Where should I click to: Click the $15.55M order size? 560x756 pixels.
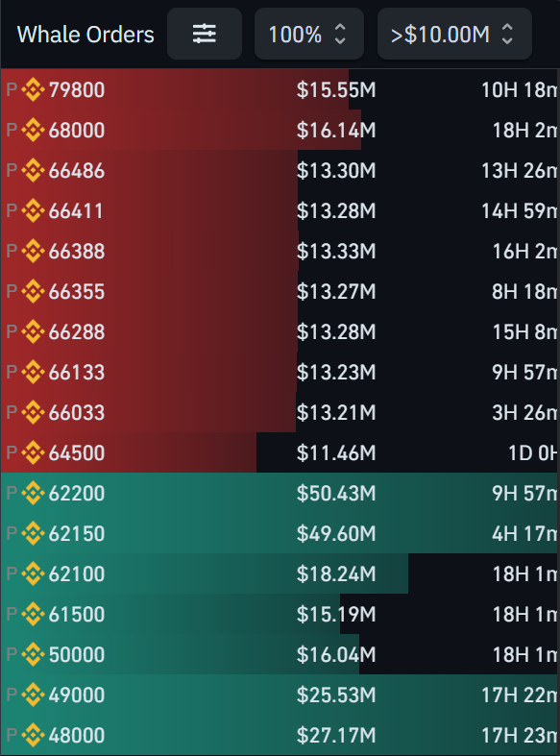point(336,90)
